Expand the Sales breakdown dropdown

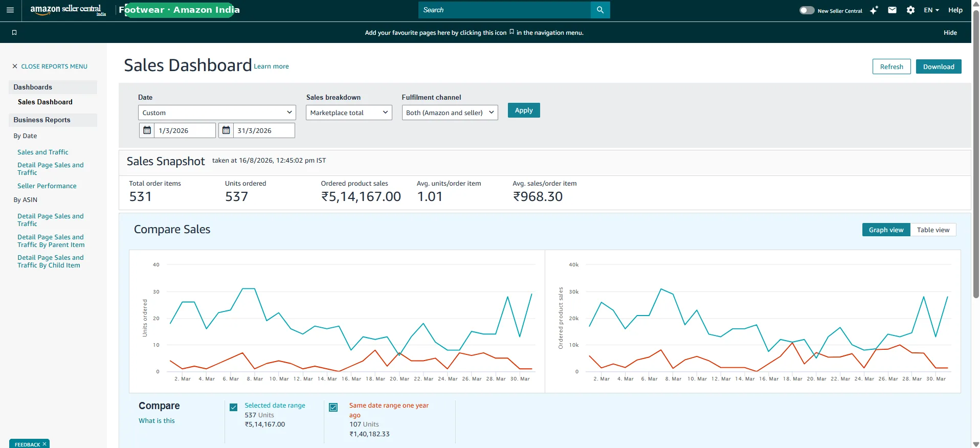[x=349, y=113]
